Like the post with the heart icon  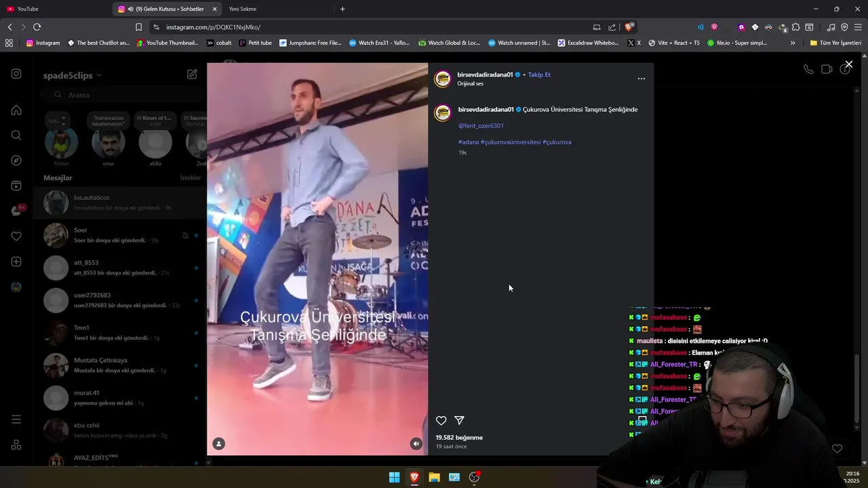[441, 421]
